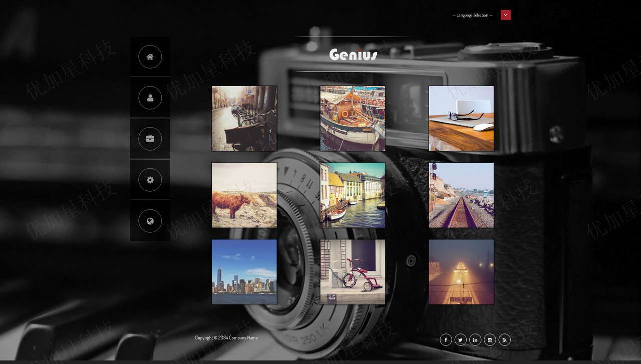This screenshot has width=641, height=364.
Task: Open the Home icon in sidebar
Action: pyautogui.click(x=150, y=57)
